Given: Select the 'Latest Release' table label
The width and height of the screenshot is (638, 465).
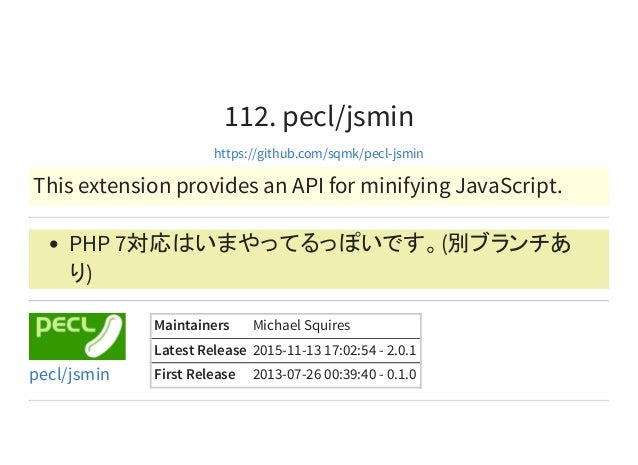Looking at the screenshot, I should tap(200, 350).
